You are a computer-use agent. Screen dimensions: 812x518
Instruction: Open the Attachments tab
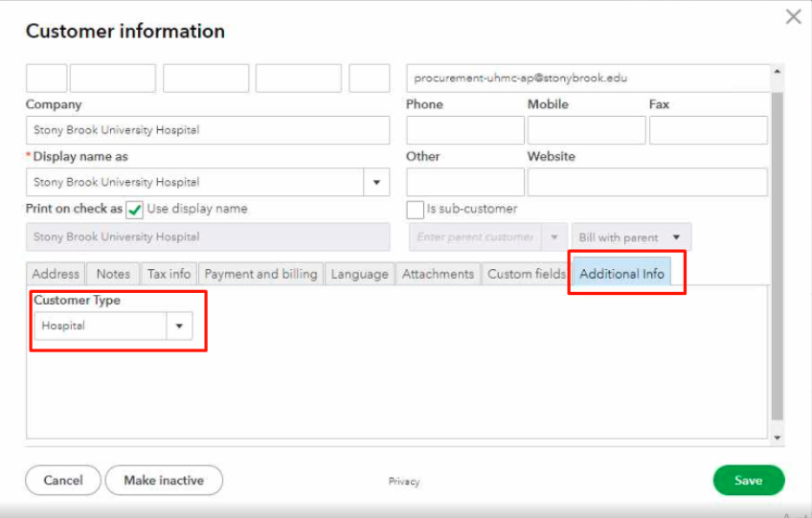coord(438,274)
